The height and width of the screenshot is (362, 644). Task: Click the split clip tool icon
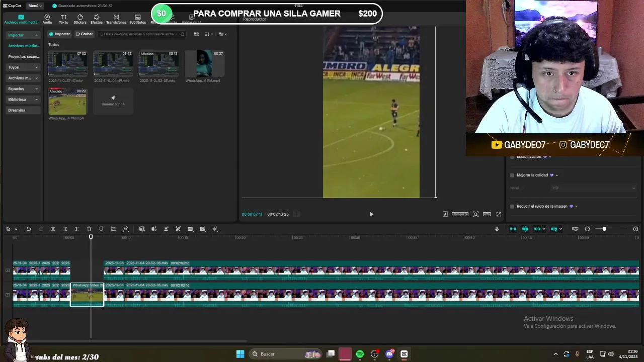point(53,229)
